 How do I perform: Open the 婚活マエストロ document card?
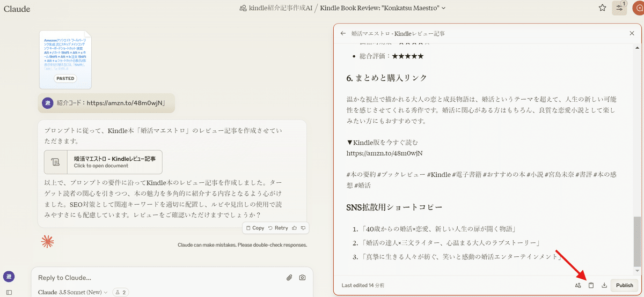click(103, 162)
